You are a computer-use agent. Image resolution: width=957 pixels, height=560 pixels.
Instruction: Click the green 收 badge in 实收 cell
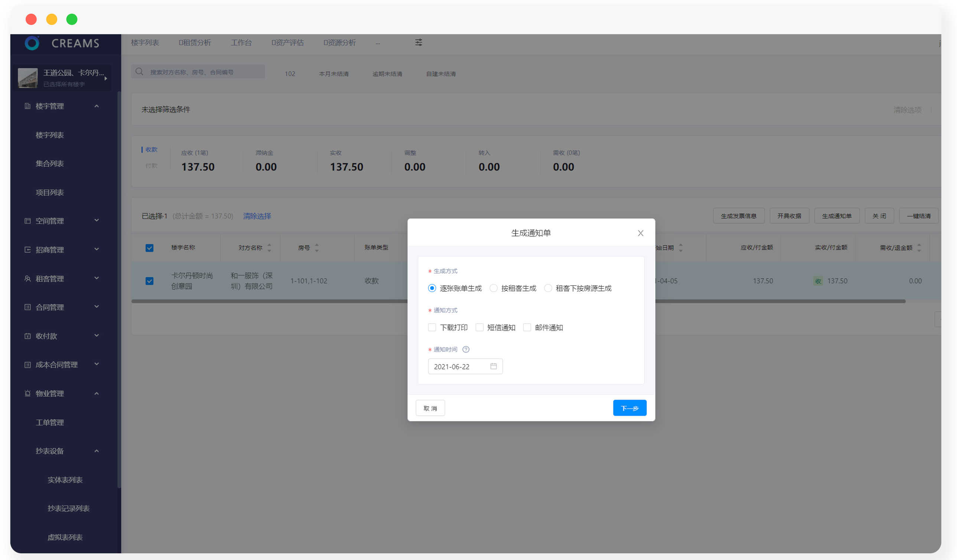pyautogui.click(x=818, y=281)
